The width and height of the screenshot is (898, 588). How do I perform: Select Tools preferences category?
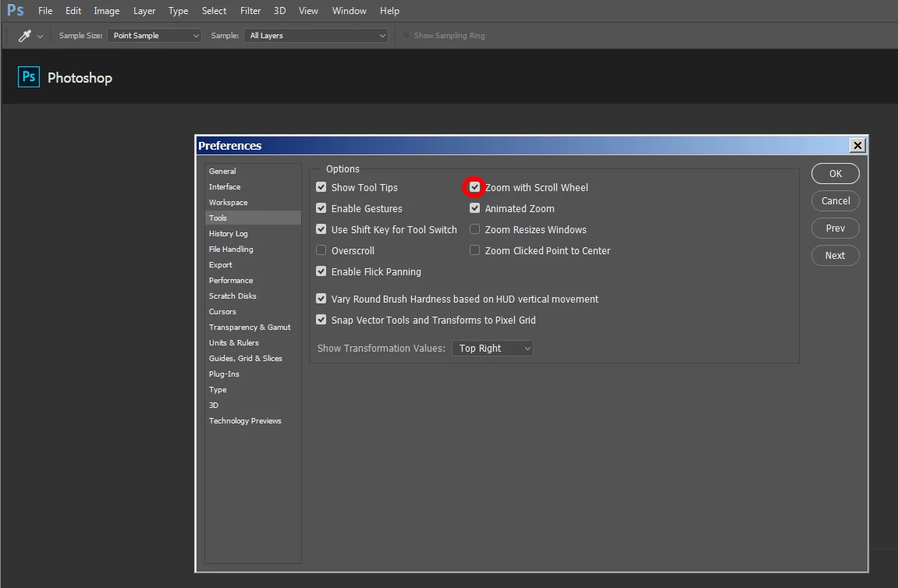(253, 218)
